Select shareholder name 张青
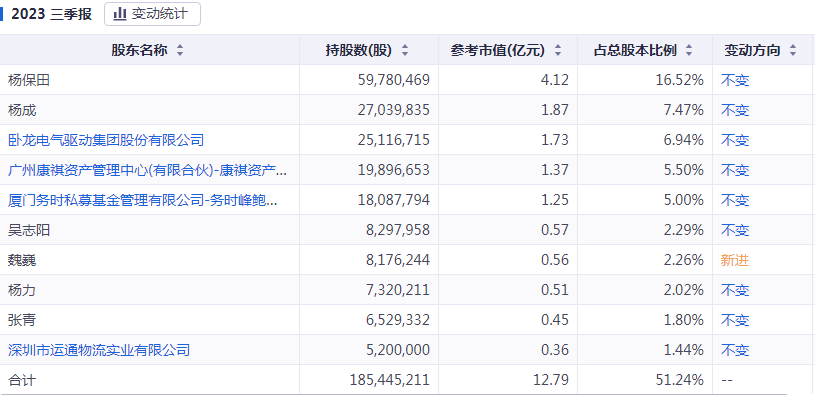 click(22, 320)
